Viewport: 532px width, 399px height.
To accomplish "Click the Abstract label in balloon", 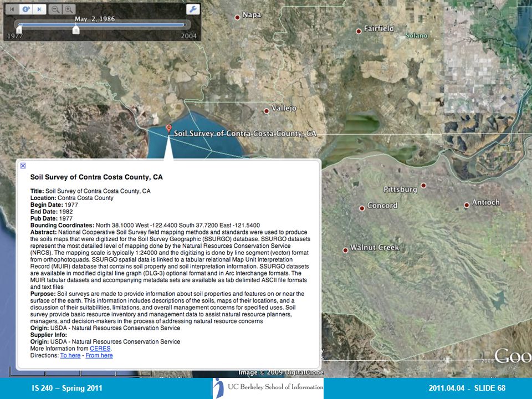I will coord(43,232).
